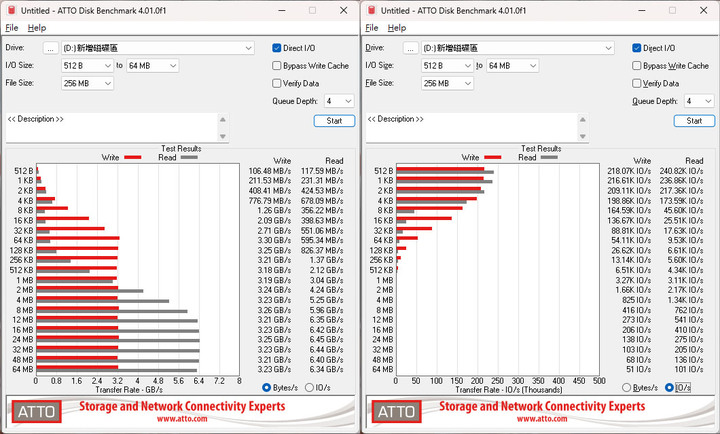Image resolution: width=720 pixels, height=434 pixels.
Task: Click the 101 IO/s read value
Action: 689,370
